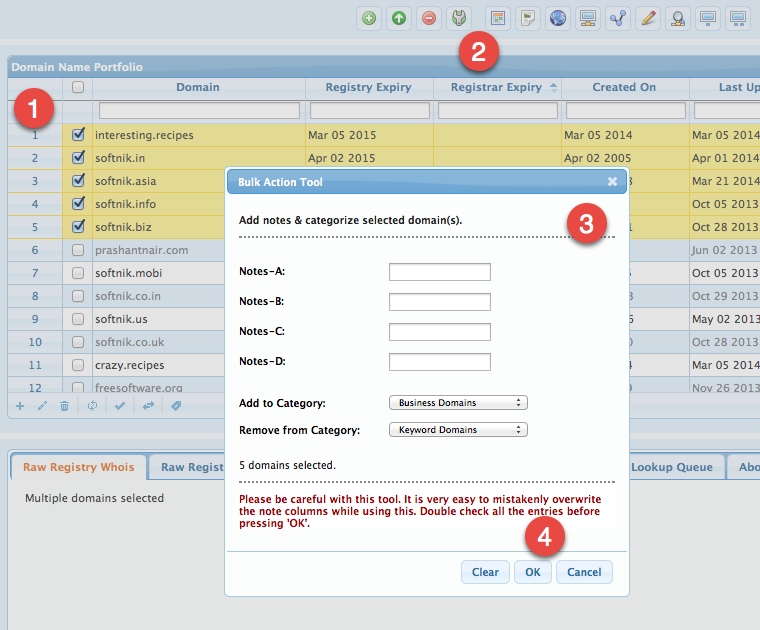The width and height of the screenshot is (760, 630).
Task: Click the blue globe toolbar icon
Action: click(x=558, y=18)
